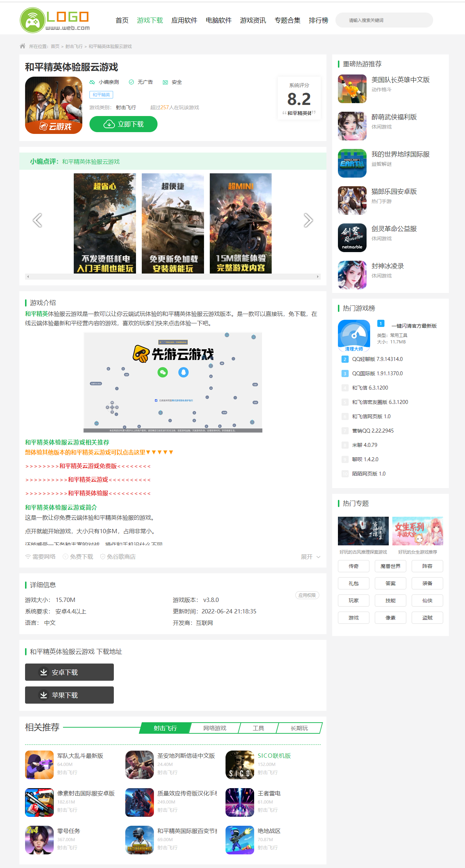Open 好玩的古风推理探案游戏 topic thumbnail
This screenshot has height=868, width=465.
click(363, 531)
